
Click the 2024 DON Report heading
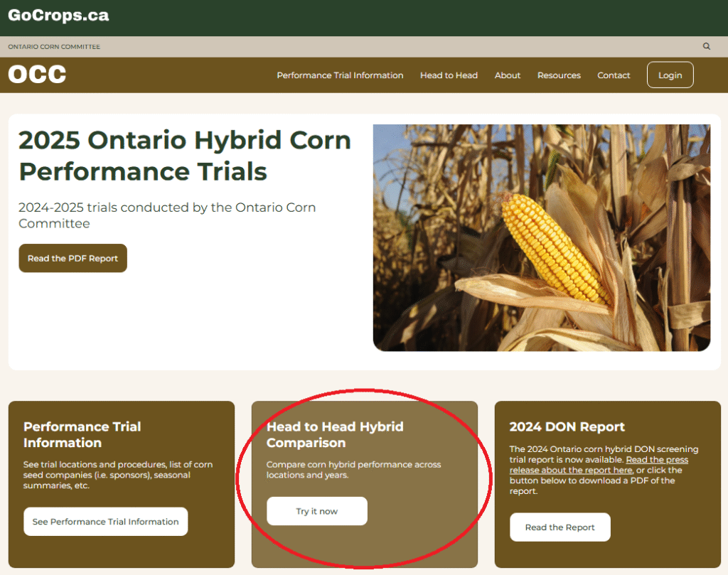point(567,426)
